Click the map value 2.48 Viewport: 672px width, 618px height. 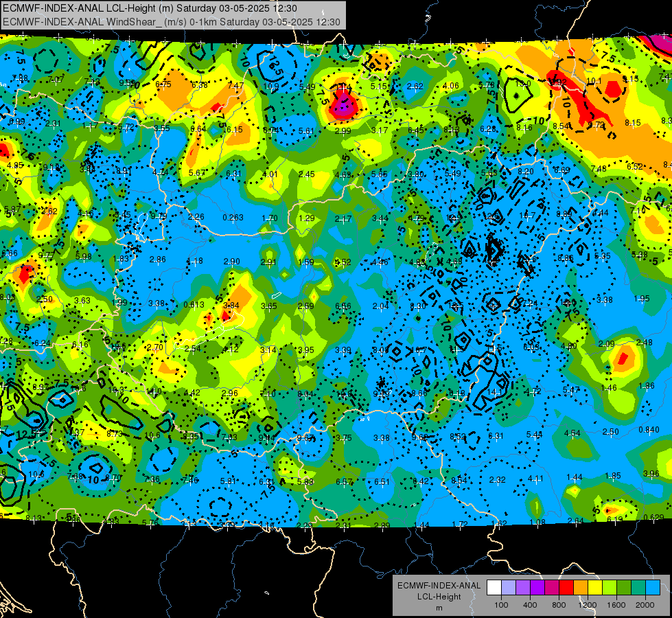click(x=644, y=342)
